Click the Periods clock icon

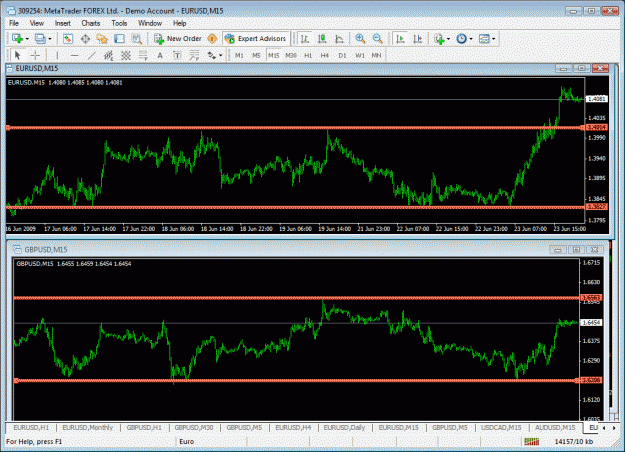(x=461, y=39)
